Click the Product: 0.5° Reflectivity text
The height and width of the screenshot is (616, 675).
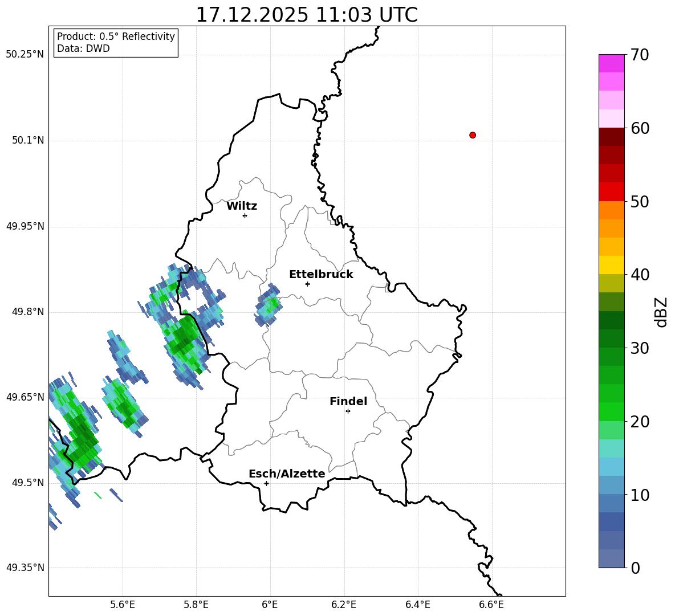click(116, 36)
